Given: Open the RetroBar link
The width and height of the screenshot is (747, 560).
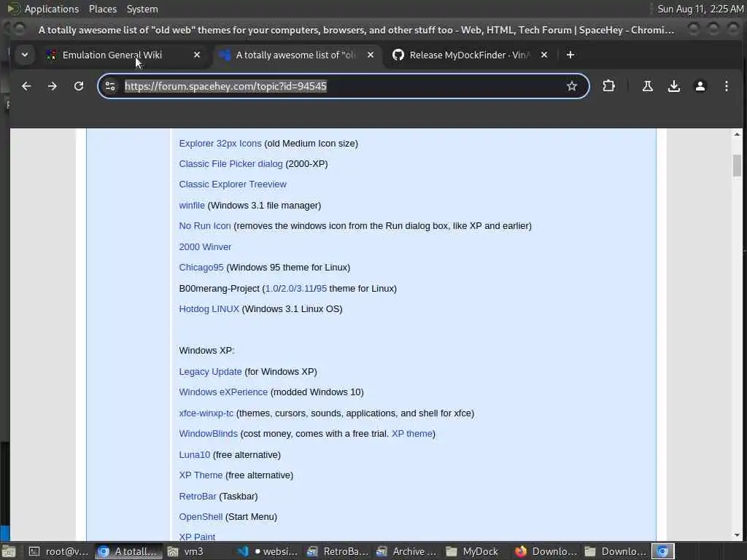Looking at the screenshot, I should tap(197, 496).
